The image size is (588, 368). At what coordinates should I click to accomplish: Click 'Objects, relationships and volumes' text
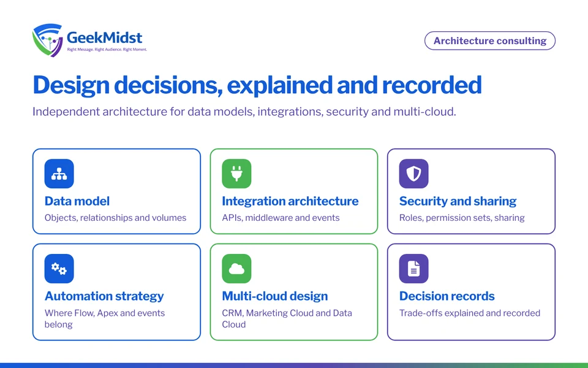click(x=116, y=218)
